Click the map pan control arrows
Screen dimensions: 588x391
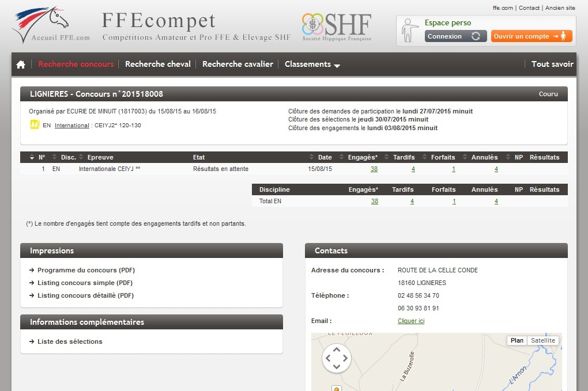pyautogui.click(x=337, y=358)
